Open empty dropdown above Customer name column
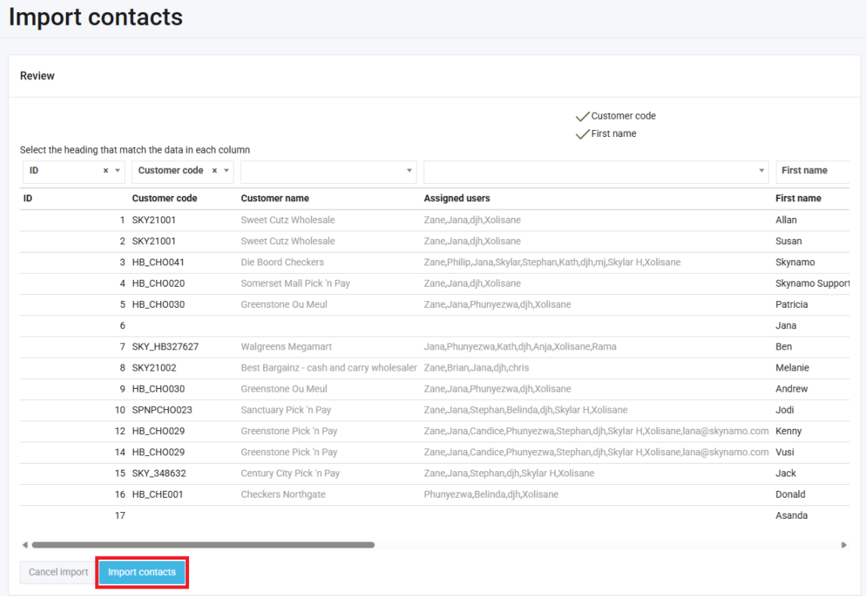The image size is (868, 596). click(x=328, y=171)
